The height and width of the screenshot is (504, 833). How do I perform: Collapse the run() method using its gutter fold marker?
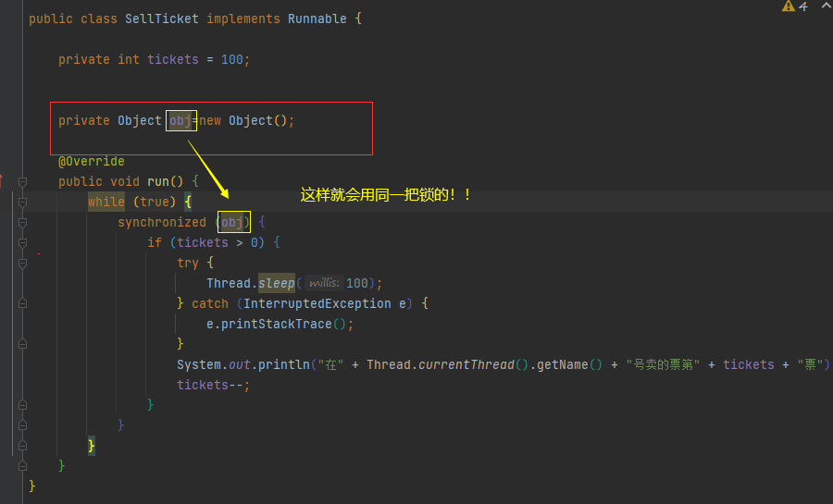point(22,182)
